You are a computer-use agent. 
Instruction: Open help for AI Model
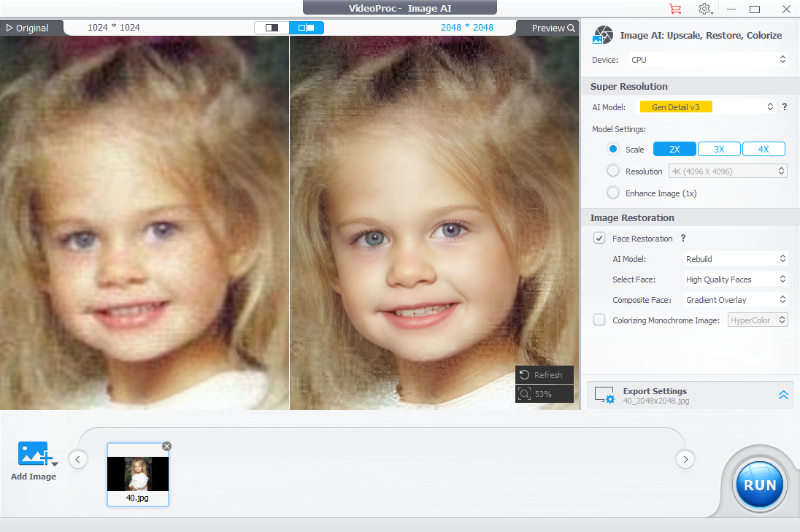[785, 107]
